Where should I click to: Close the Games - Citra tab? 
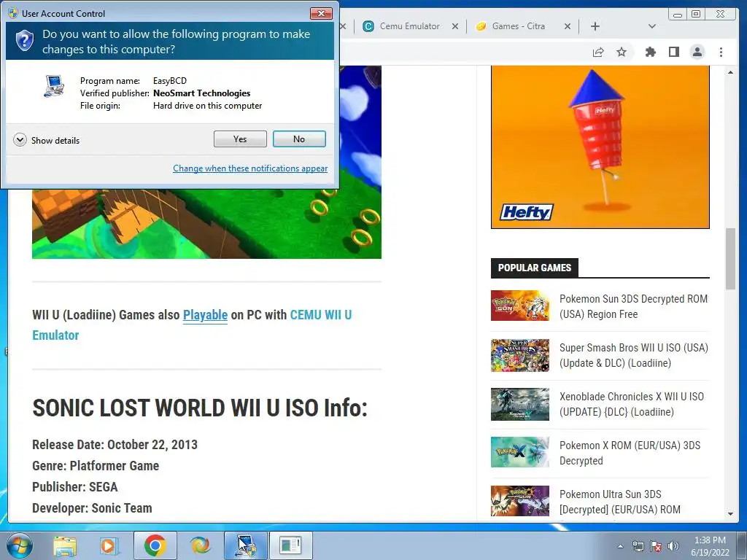(x=568, y=26)
